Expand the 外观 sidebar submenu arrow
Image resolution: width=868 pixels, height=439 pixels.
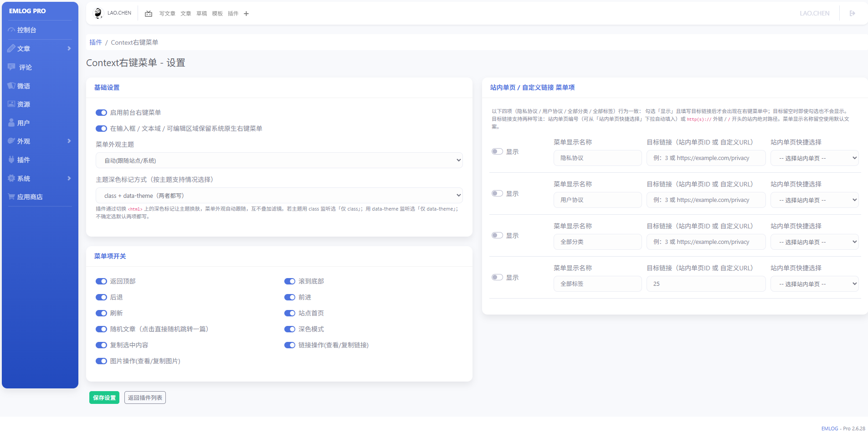69,141
